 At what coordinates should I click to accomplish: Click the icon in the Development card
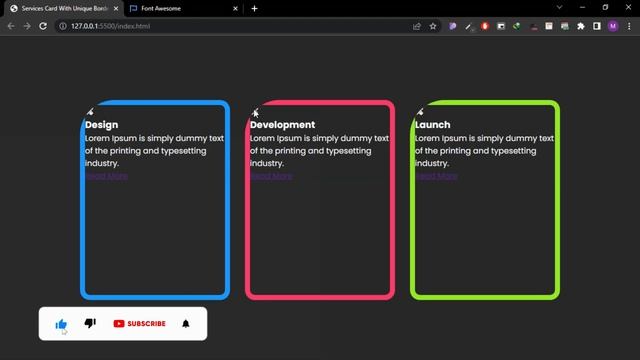[x=255, y=112]
